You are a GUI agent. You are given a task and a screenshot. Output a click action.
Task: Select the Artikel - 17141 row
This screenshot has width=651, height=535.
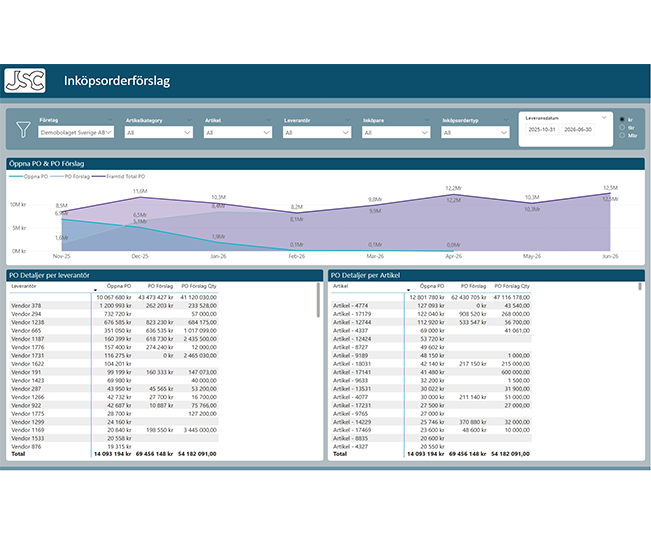(431, 372)
